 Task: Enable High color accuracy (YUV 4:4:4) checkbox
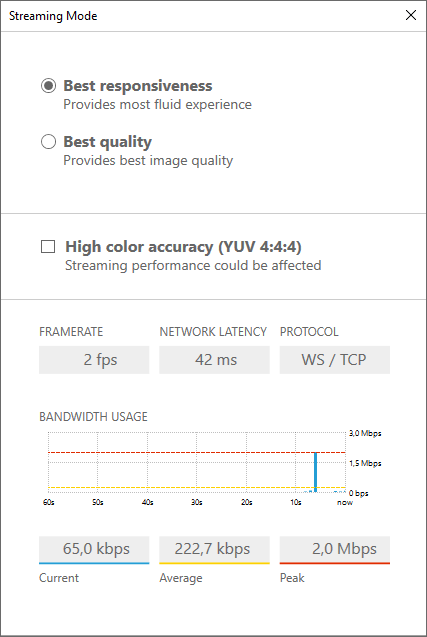coord(48,247)
